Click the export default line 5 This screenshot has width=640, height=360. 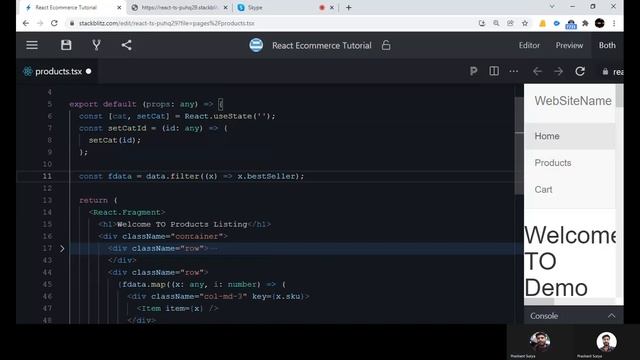(x=147, y=104)
